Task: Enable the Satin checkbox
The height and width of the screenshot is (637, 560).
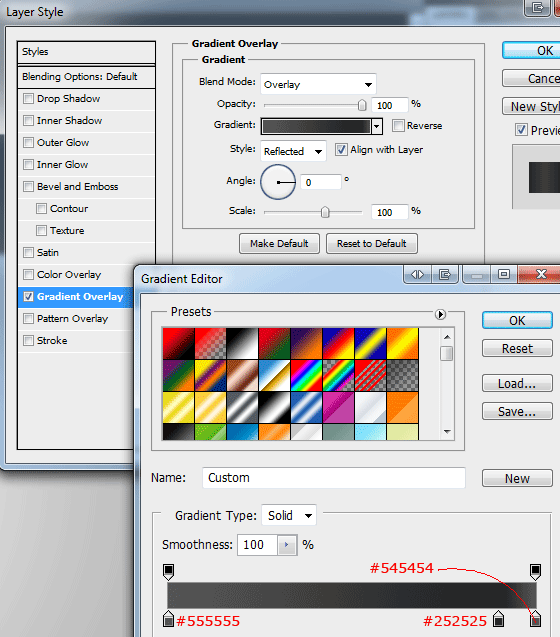Action: [28, 253]
